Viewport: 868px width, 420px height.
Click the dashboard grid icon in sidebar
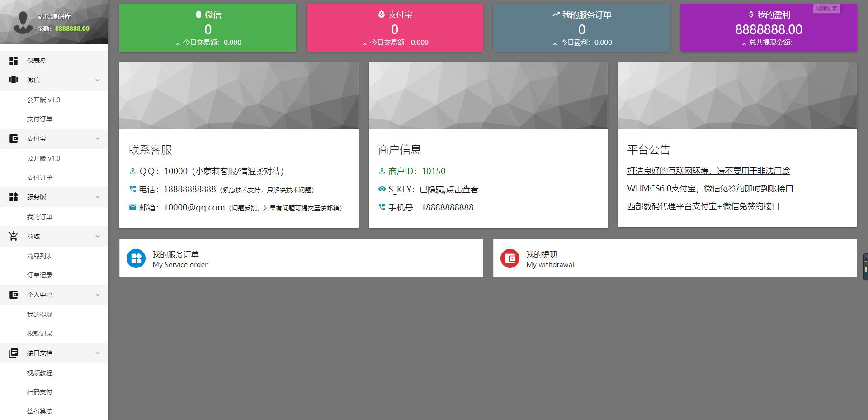point(14,61)
